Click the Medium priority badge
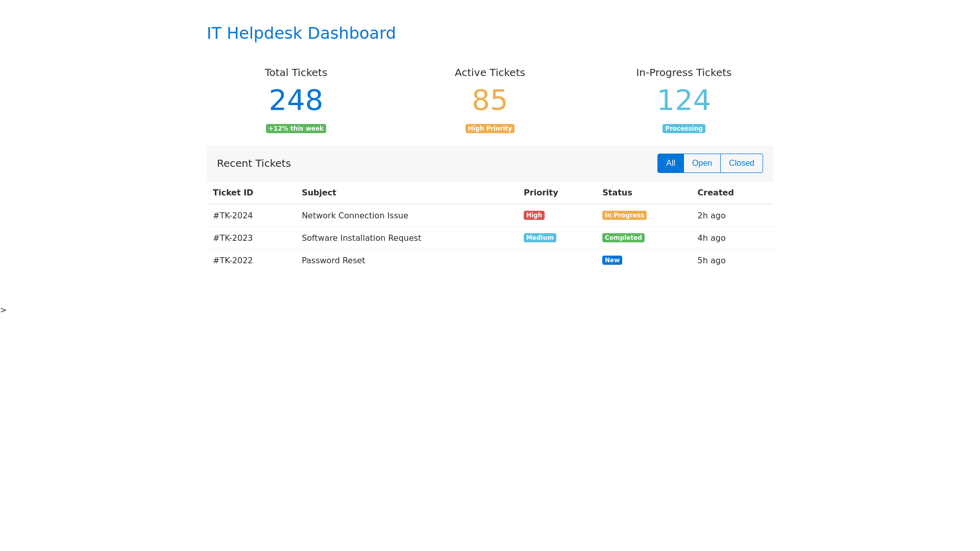This screenshot has height=551, width=980. tap(540, 238)
